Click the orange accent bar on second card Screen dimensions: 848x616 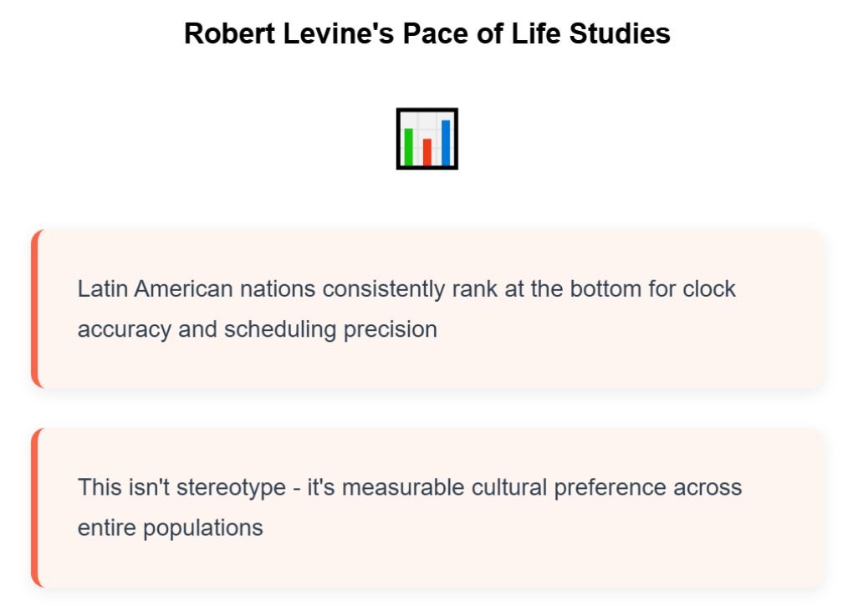click(x=35, y=507)
